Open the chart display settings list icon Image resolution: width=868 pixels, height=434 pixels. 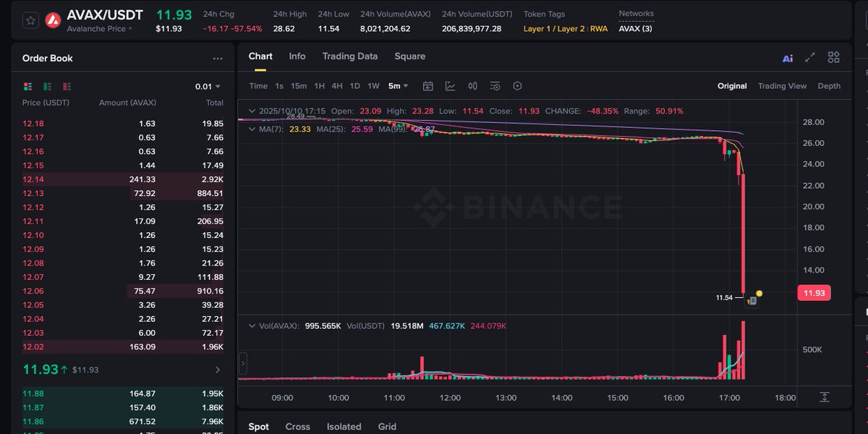[x=495, y=86]
